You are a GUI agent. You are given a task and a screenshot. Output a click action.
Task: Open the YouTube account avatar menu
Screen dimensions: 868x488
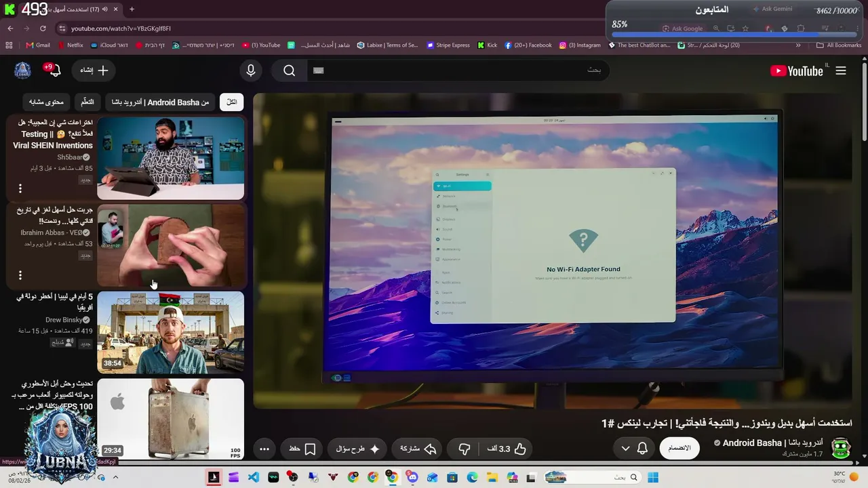point(23,70)
